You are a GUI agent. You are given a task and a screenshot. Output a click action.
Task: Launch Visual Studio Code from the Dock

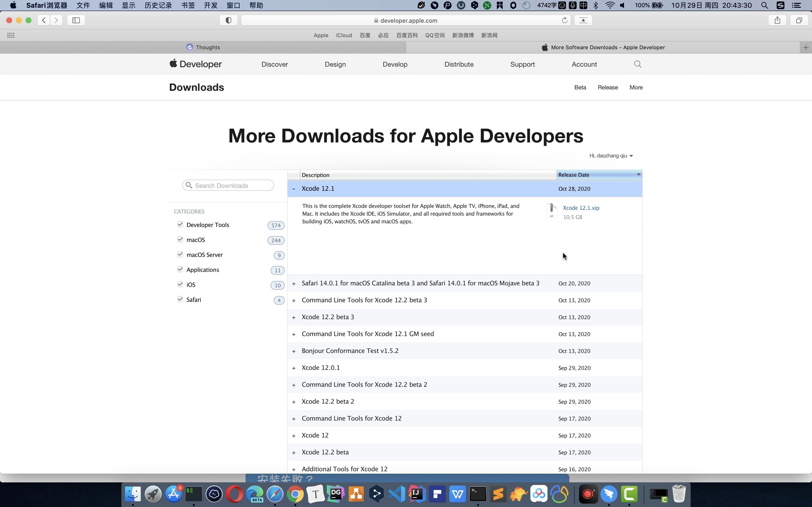click(x=397, y=493)
